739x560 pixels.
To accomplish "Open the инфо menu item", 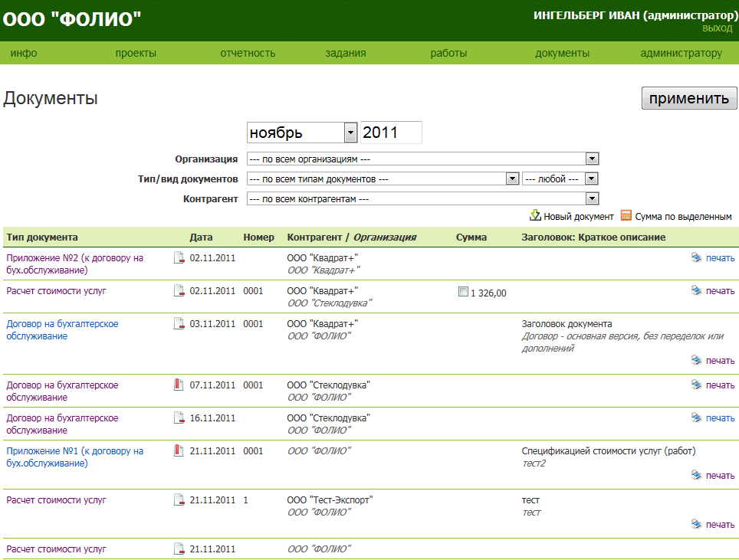I will [24, 53].
